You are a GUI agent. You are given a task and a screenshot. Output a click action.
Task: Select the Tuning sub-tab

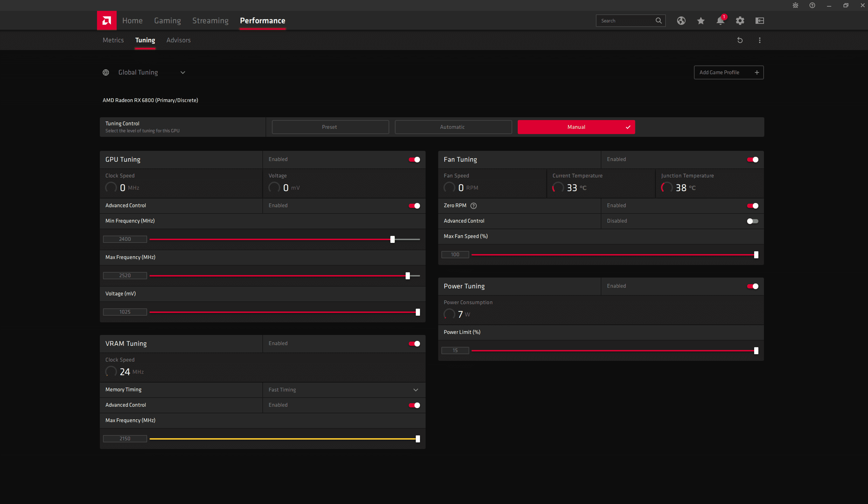[x=145, y=40]
